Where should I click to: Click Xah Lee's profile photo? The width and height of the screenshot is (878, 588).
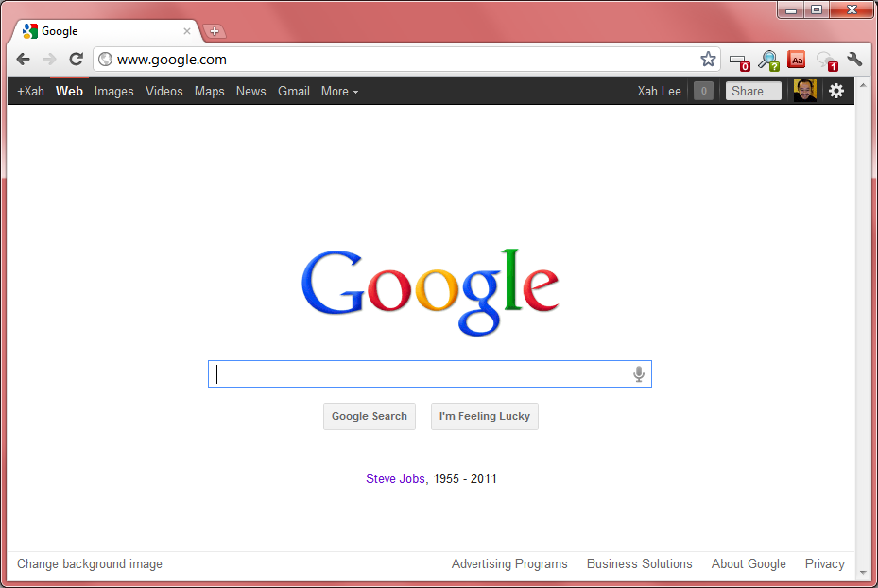(804, 90)
